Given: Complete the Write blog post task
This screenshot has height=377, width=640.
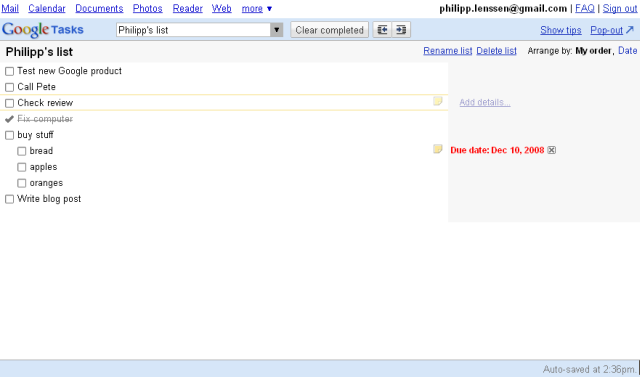Looking at the screenshot, I should 9,199.
